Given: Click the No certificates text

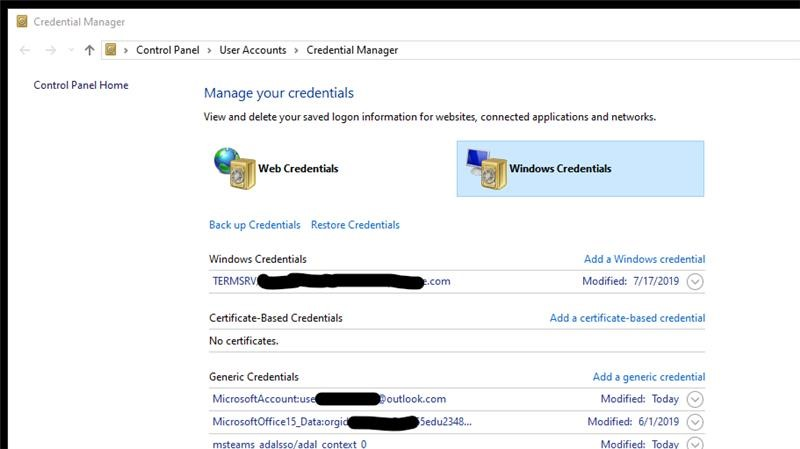Looking at the screenshot, I should click(x=243, y=341).
